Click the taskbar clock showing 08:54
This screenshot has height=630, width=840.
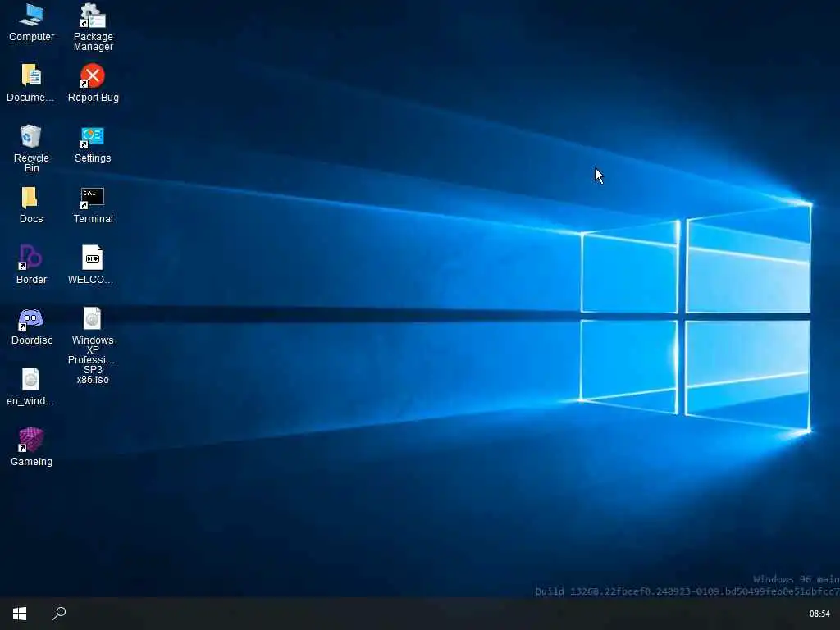pyautogui.click(x=819, y=614)
